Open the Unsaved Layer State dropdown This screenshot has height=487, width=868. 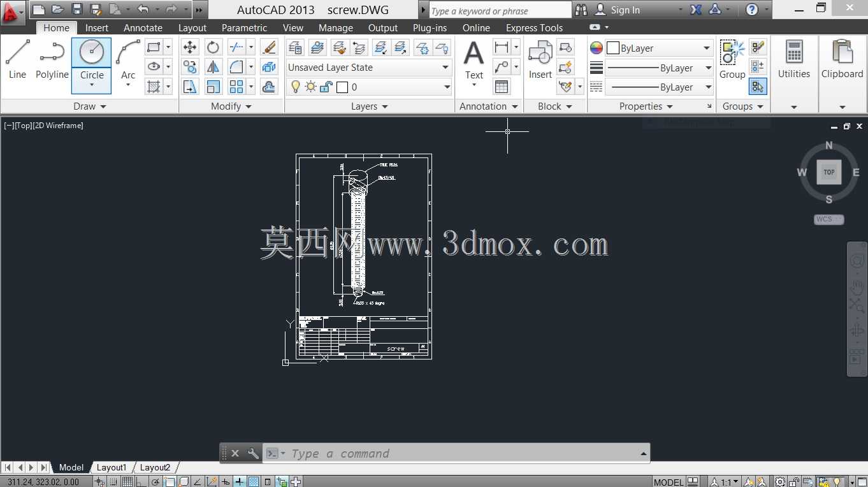click(x=369, y=68)
